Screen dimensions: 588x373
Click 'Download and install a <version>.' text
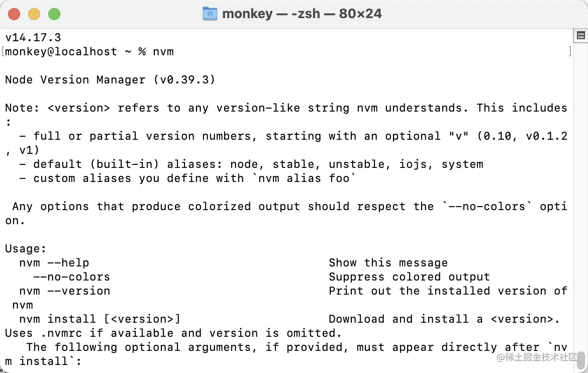pyautogui.click(x=444, y=319)
